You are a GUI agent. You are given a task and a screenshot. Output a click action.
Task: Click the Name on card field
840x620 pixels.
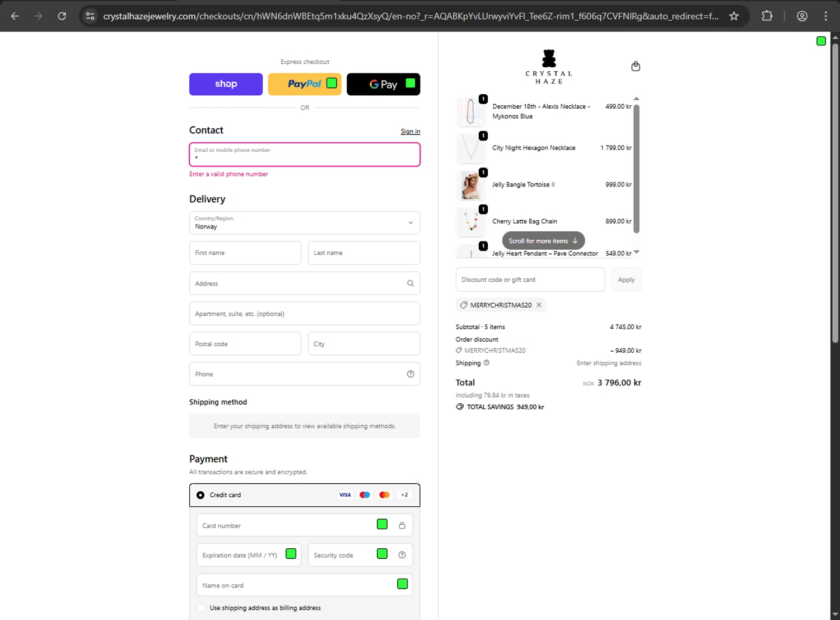(x=305, y=585)
